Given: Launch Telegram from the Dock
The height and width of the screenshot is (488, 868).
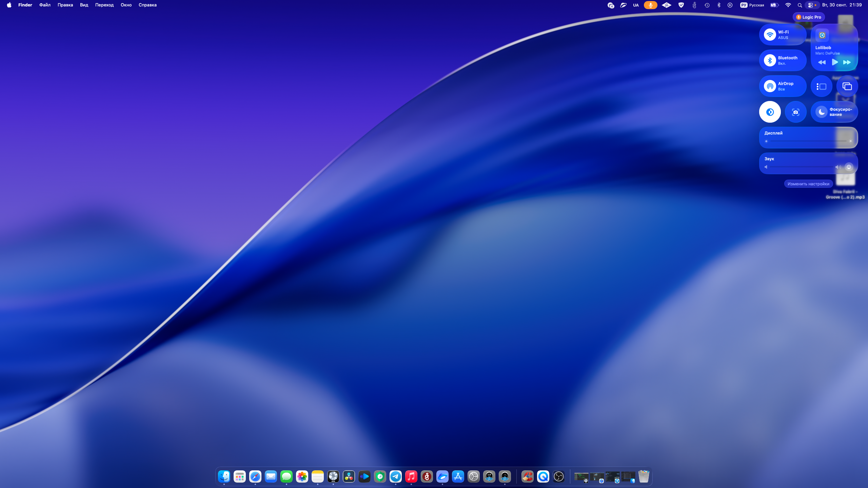Looking at the screenshot, I should [396, 476].
